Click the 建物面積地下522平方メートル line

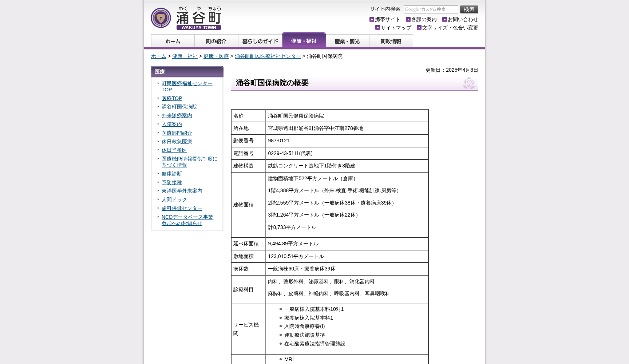coord(313,178)
